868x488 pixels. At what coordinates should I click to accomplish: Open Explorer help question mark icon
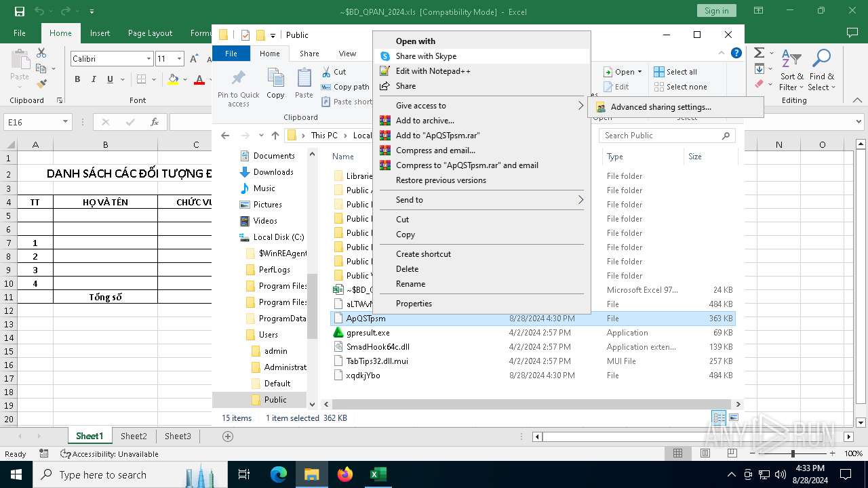tap(736, 54)
